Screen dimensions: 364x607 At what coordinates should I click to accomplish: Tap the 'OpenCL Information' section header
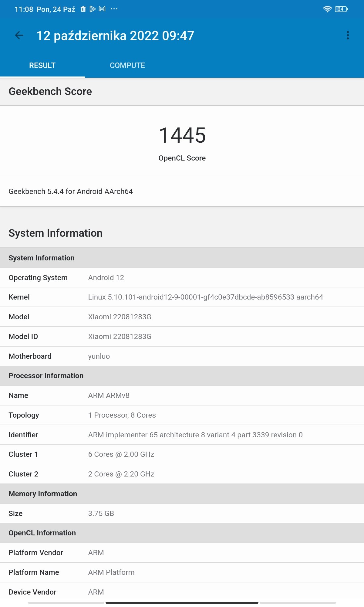pyautogui.click(x=182, y=533)
